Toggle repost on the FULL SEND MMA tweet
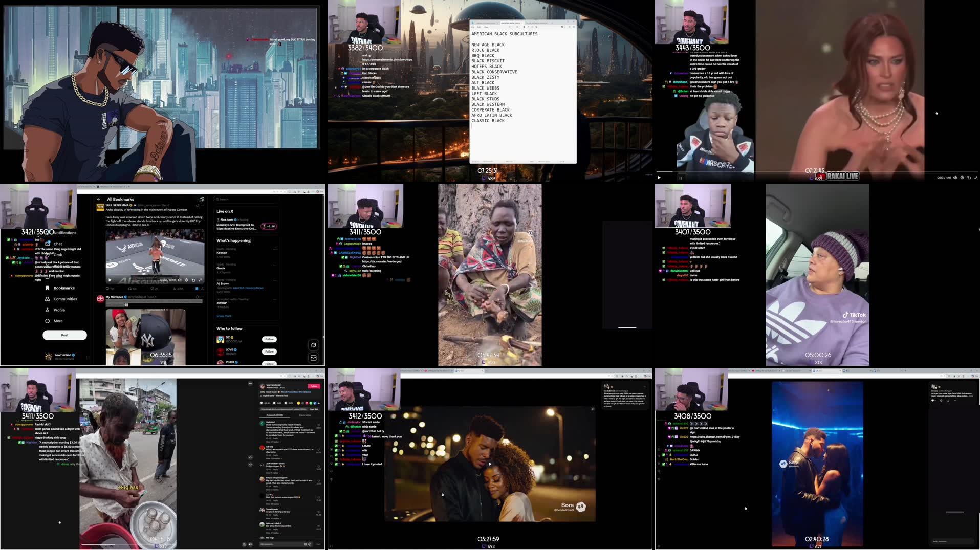This screenshot has width=980, height=550. tap(129, 289)
